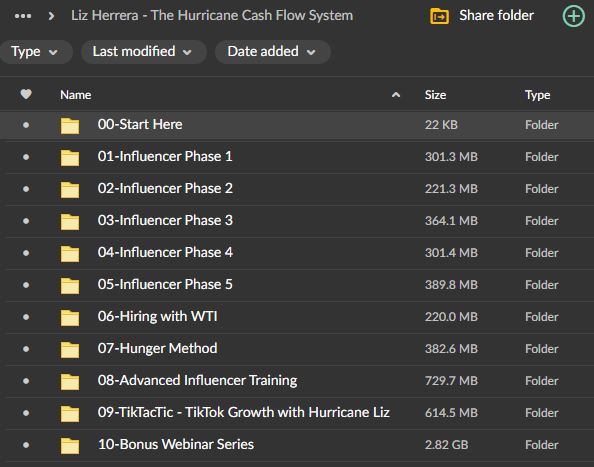The image size is (594, 467).
Task: Click the 221.3 MB size value
Action: 451,189
